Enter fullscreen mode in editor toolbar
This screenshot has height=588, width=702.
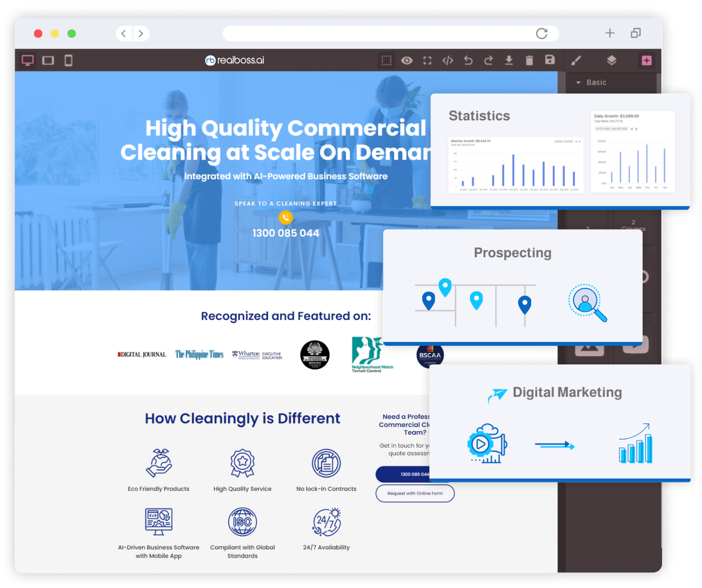427,61
